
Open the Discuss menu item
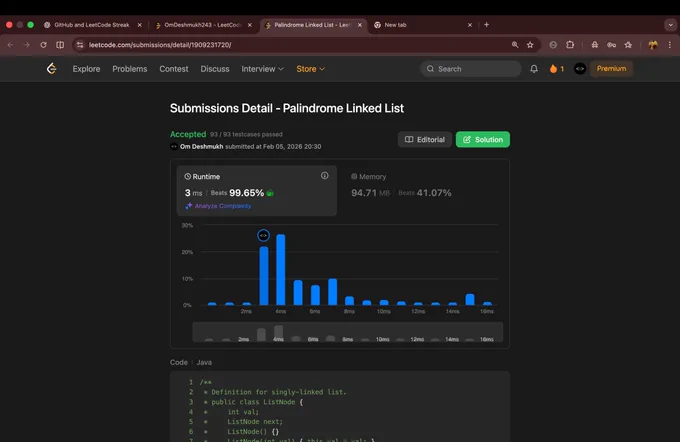215,69
